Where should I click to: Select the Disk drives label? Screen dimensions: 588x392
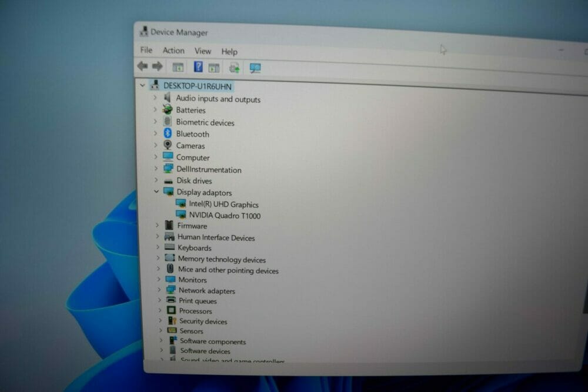pos(194,180)
